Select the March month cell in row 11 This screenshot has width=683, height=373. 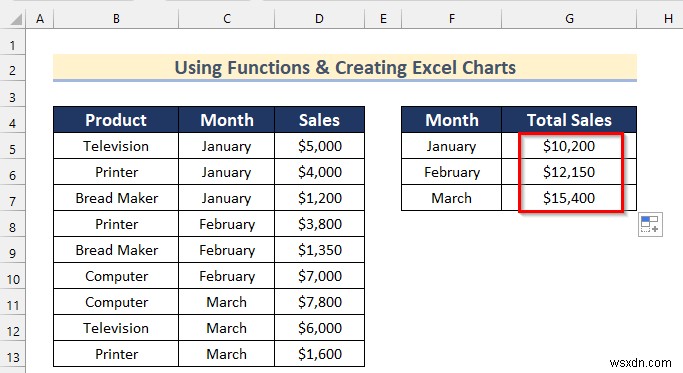pyautogui.click(x=227, y=302)
